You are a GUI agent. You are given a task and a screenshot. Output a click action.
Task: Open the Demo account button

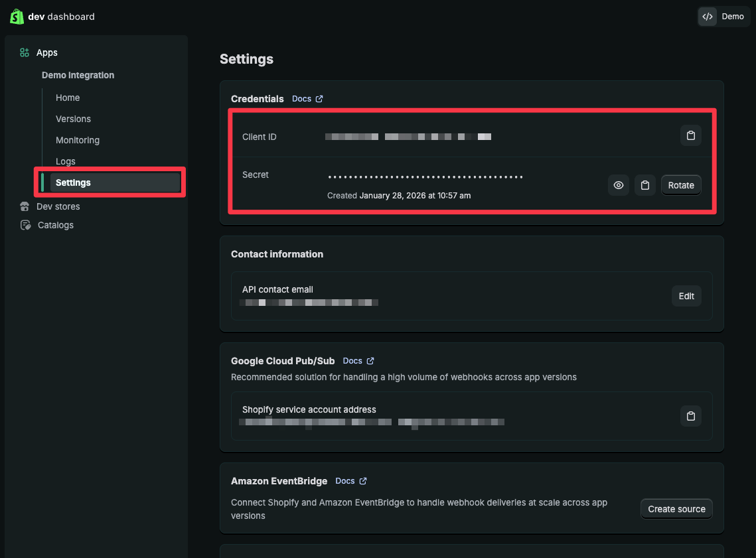pyautogui.click(x=723, y=17)
